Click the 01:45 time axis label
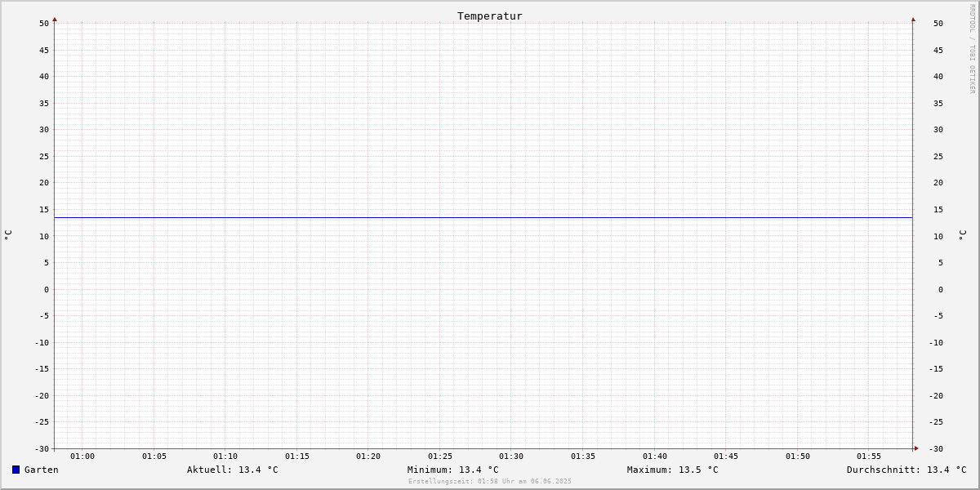 (726, 457)
